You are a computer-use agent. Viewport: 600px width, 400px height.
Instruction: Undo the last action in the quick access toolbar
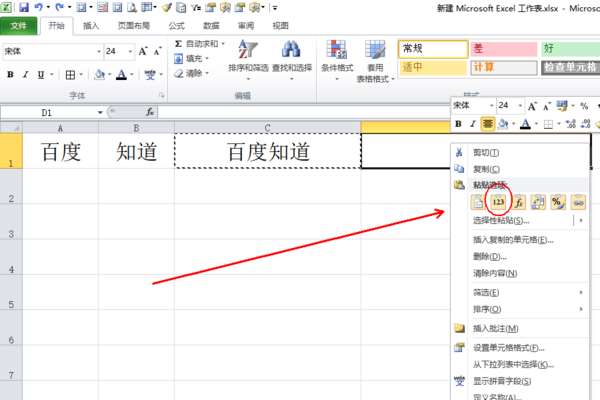pyautogui.click(x=38, y=7)
